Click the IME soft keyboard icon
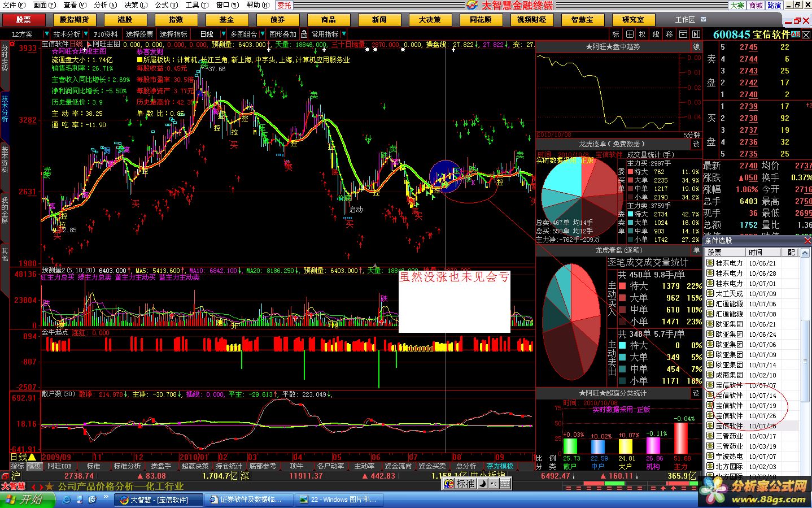 click(505, 484)
